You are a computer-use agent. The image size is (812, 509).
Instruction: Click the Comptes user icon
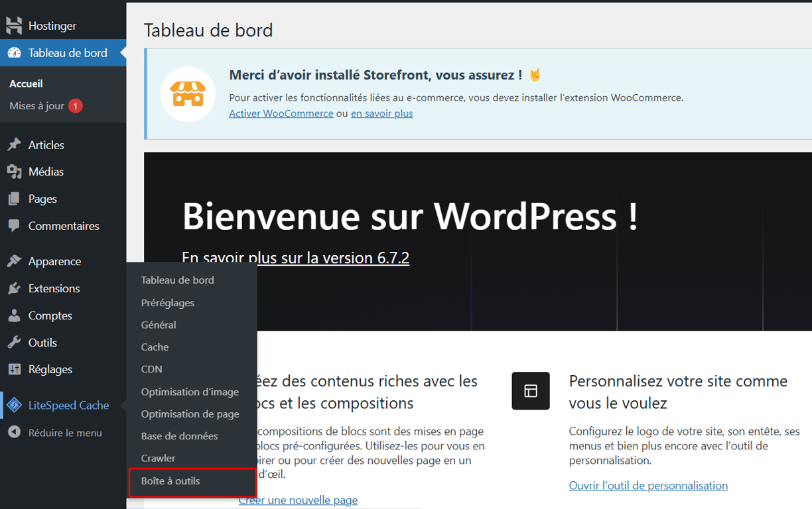click(x=14, y=315)
